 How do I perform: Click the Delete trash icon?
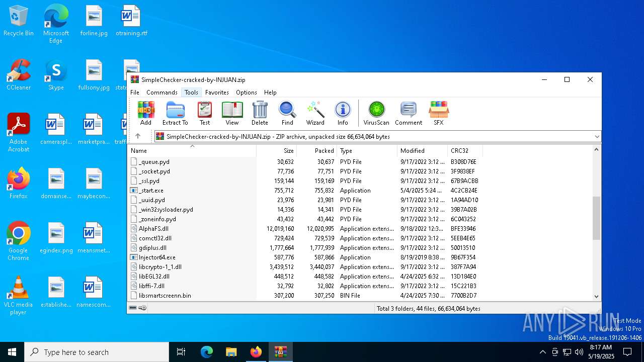tap(260, 113)
